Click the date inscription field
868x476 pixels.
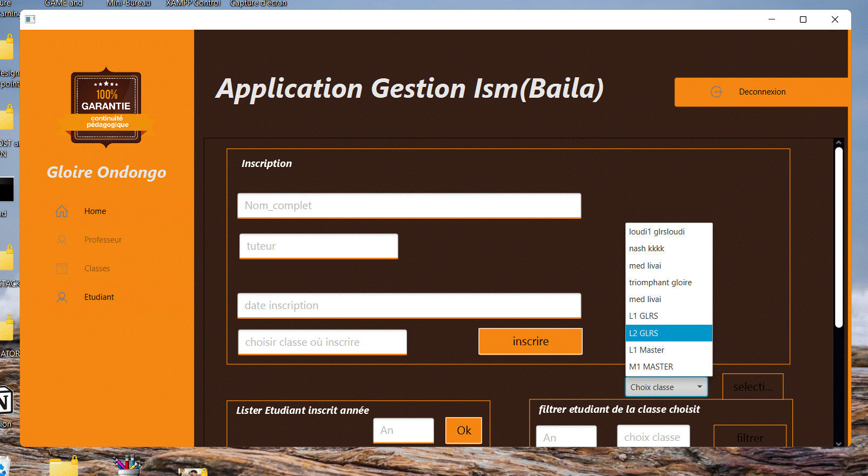point(409,306)
